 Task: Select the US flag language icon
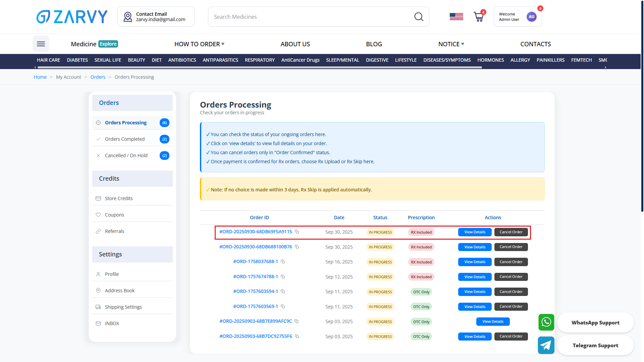pos(456,17)
